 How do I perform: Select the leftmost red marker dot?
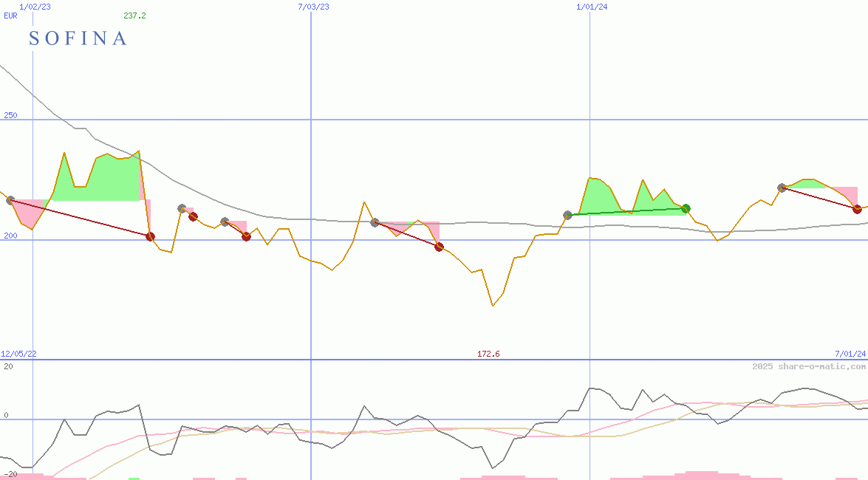pyautogui.click(x=150, y=236)
